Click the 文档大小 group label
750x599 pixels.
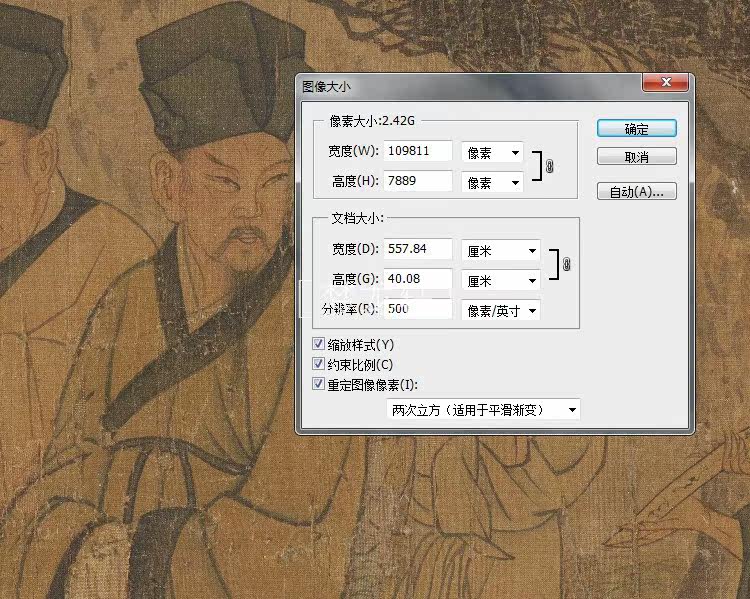(357, 218)
